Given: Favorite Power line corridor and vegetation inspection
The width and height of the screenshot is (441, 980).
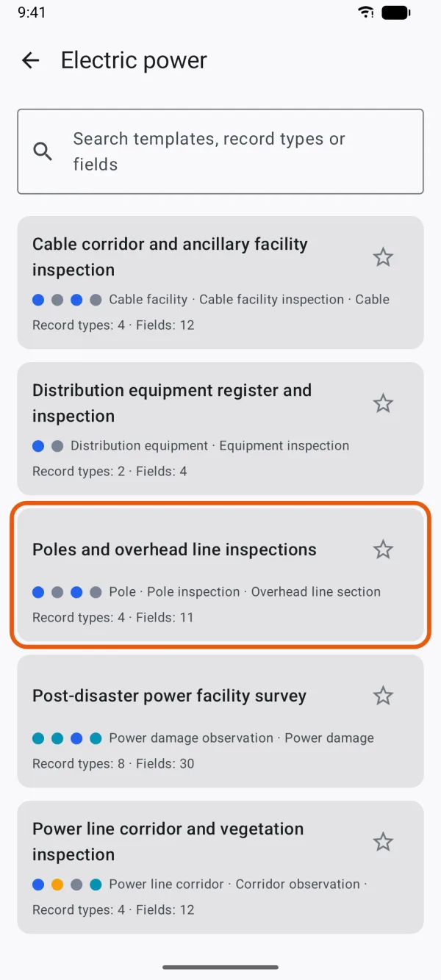Looking at the screenshot, I should click(383, 842).
